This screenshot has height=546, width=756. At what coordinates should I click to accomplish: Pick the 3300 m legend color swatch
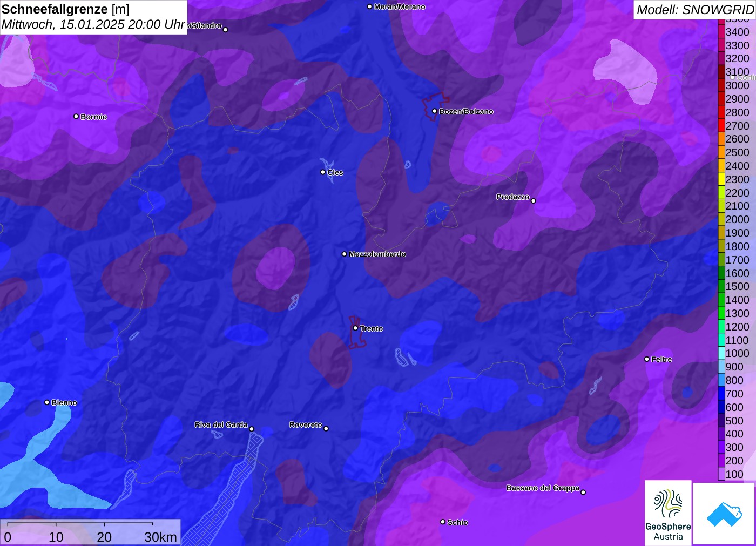point(721,45)
